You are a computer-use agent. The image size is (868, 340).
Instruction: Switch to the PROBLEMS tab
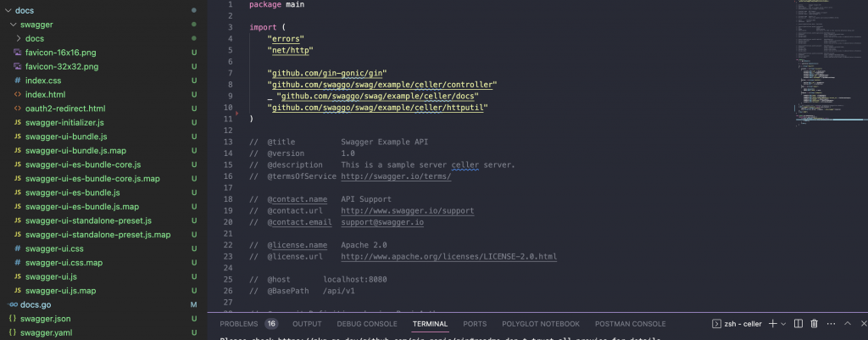click(238, 324)
